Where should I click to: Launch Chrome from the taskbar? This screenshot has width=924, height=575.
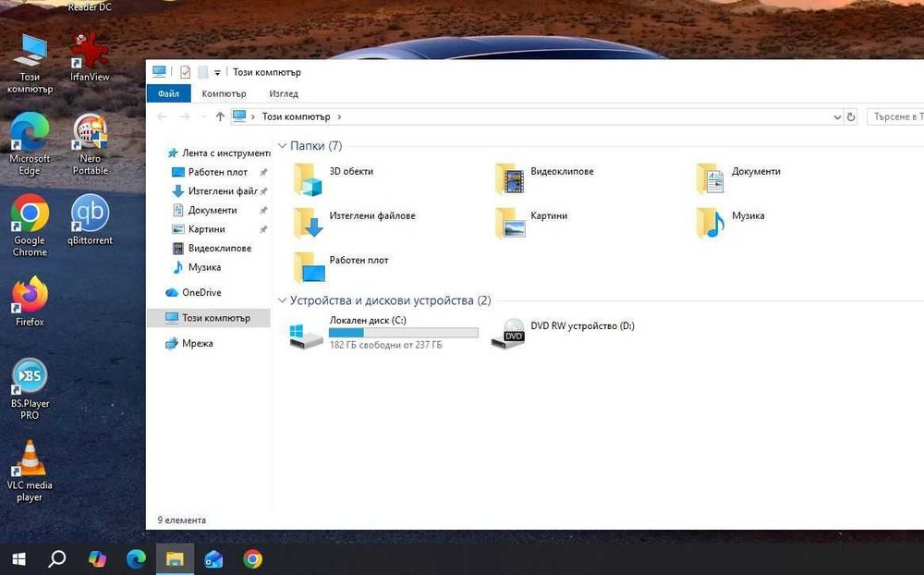click(x=253, y=558)
